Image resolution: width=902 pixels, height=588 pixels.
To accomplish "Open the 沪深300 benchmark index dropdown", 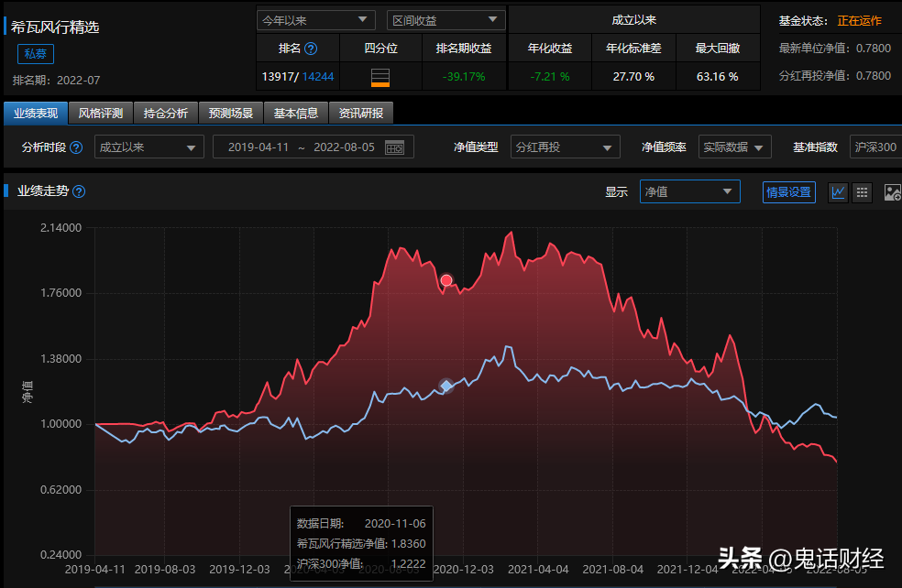I will 875,147.
